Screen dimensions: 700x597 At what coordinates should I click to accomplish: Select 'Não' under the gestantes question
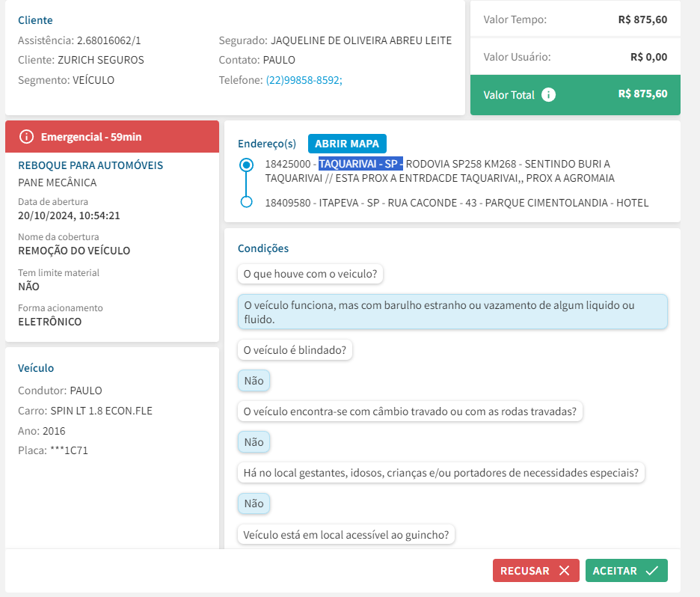254,503
